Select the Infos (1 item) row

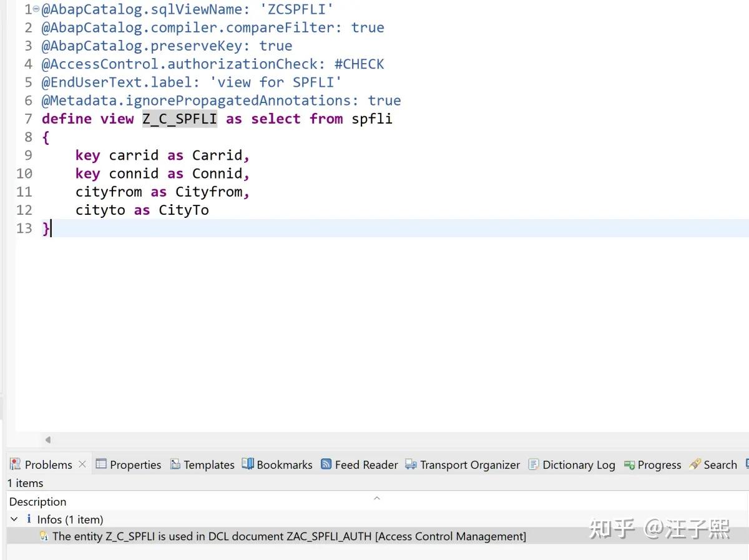pyautogui.click(x=377, y=519)
